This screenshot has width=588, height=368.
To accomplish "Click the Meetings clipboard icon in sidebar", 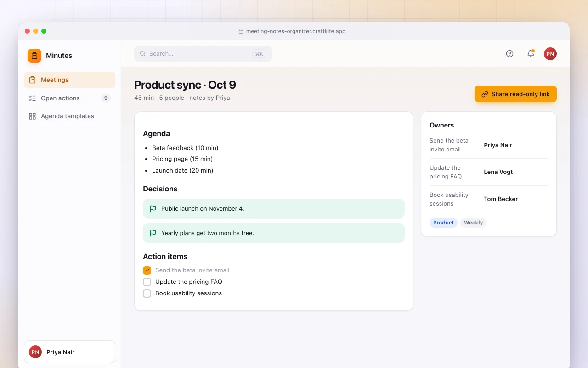I will (x=32, y=80).
